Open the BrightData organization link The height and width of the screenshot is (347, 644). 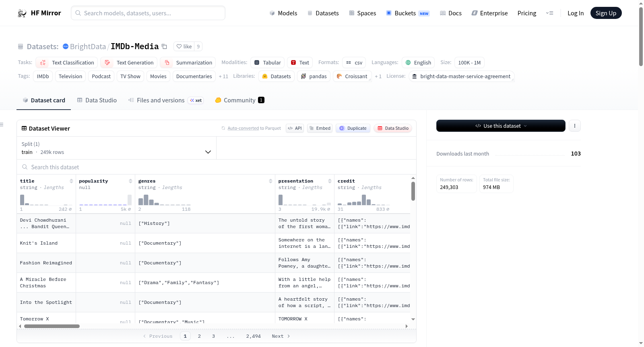click(88, 46)
